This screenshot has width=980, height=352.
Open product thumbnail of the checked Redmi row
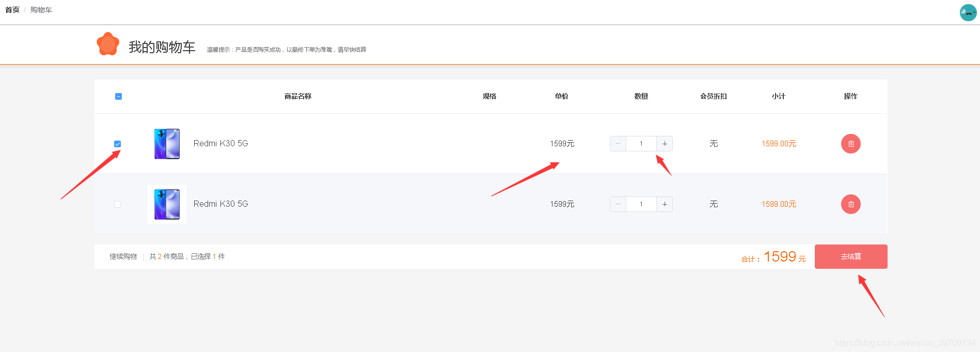pos(167,144)
